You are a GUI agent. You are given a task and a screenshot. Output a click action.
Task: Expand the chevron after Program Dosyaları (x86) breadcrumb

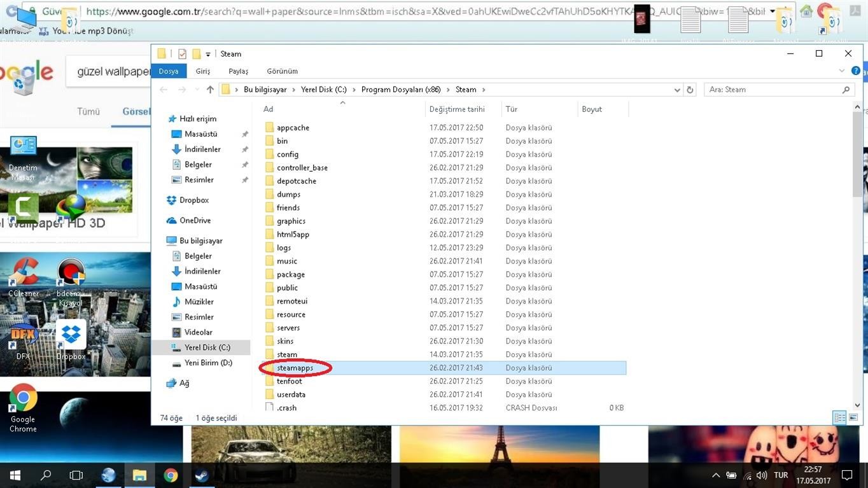pos(449,90)
